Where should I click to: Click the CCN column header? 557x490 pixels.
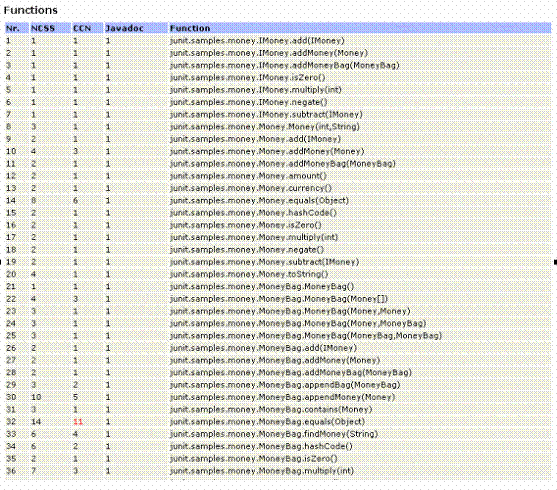click(87, 28)
